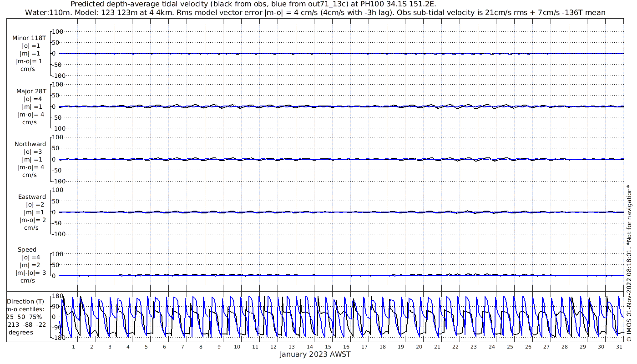Click day '10' on the date axis
Viewport: 637px width, 364px height.
pyautogui.click(x=237, y=347)
